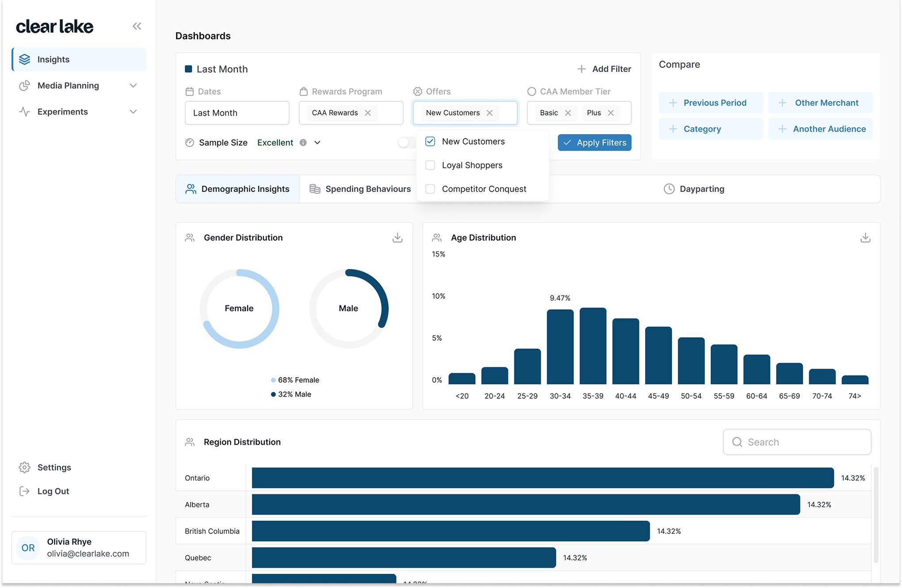902x588 pixels.
Task: Check the Loyal Shoppers option
Action: (x=430, y=165)
